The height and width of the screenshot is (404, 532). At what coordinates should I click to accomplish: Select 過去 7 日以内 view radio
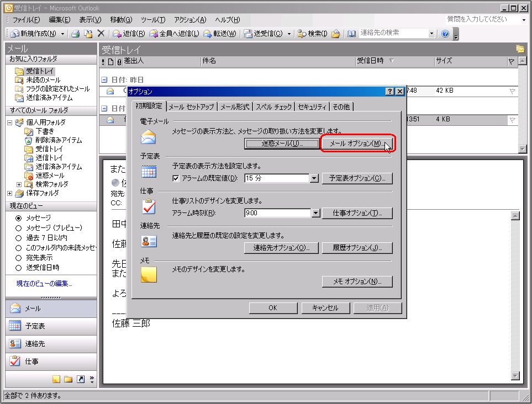click(x=19, y=238)
